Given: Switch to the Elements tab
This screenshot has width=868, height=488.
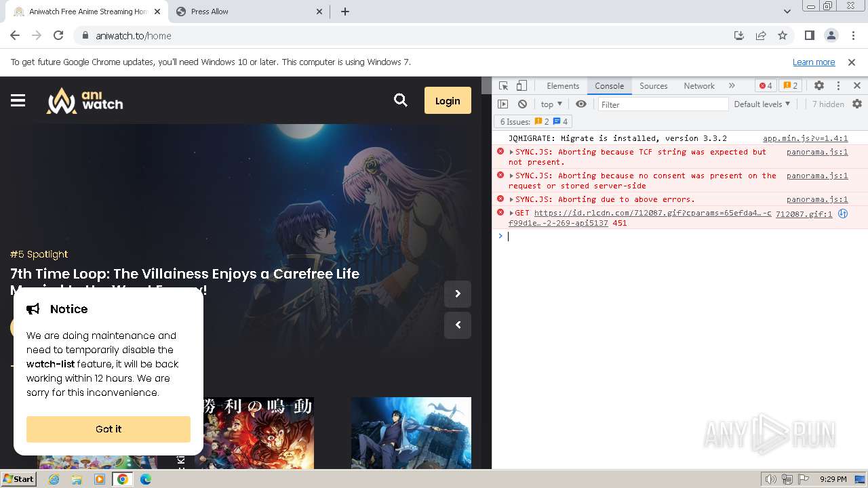Looking at the screenshot, I should coord(563,85).
